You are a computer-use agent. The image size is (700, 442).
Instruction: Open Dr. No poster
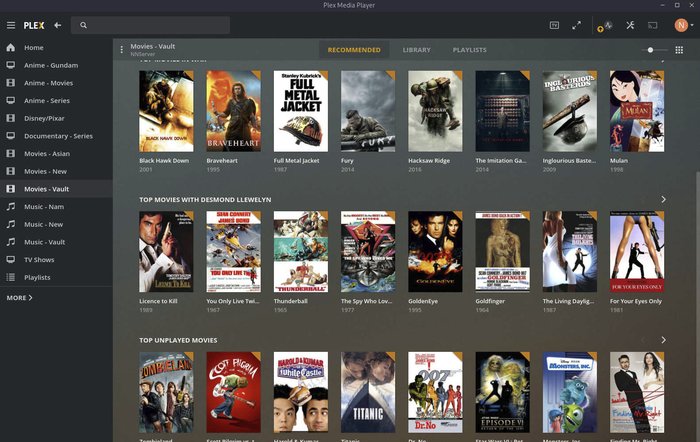[x=435, y=392]
